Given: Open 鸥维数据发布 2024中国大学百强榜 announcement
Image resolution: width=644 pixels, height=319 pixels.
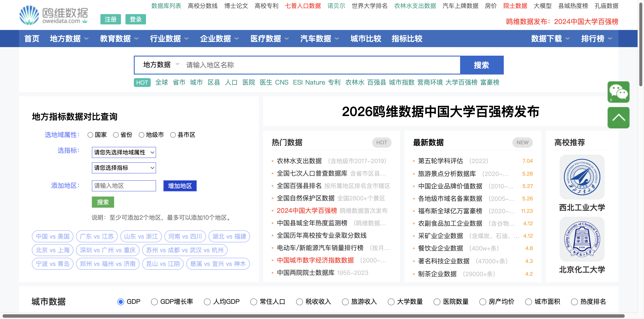Looking at the screenshot, I should coord(562,22).
